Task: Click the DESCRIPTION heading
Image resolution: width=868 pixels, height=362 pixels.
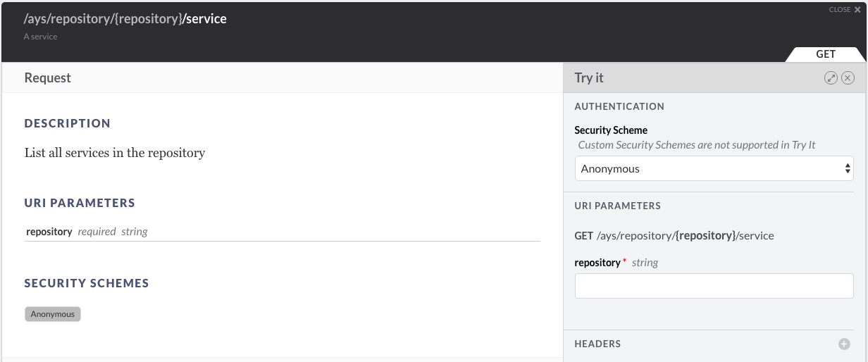Action: coord(68,123)
